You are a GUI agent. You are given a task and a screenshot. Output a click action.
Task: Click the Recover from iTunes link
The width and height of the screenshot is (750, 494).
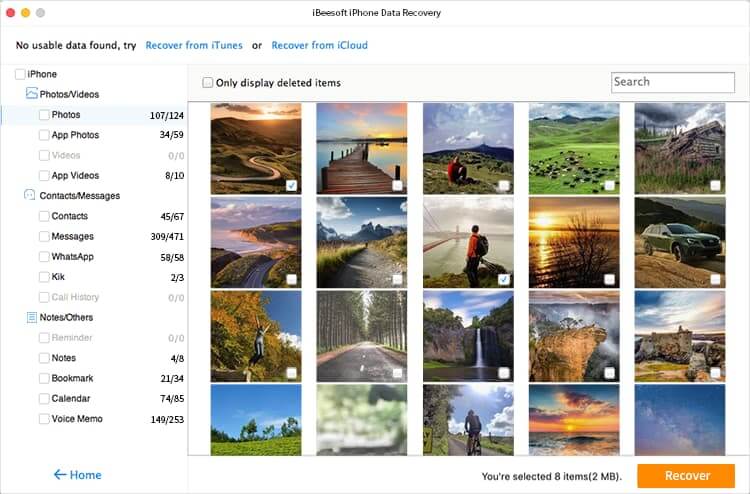pos(194,46)
